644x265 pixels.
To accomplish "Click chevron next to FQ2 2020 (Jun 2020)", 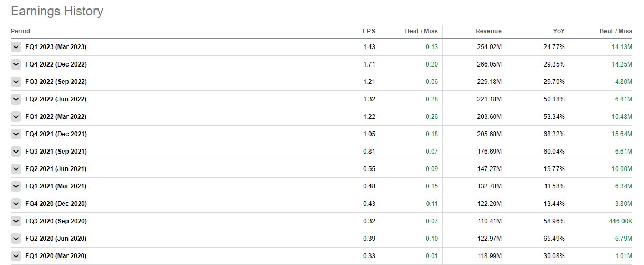I will click(16, 239).
